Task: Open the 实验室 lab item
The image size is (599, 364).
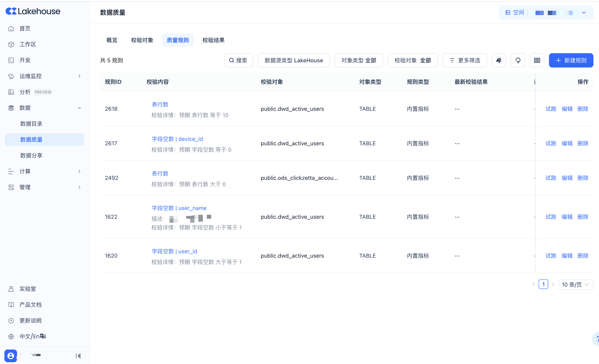Action: tap(28, 289)
